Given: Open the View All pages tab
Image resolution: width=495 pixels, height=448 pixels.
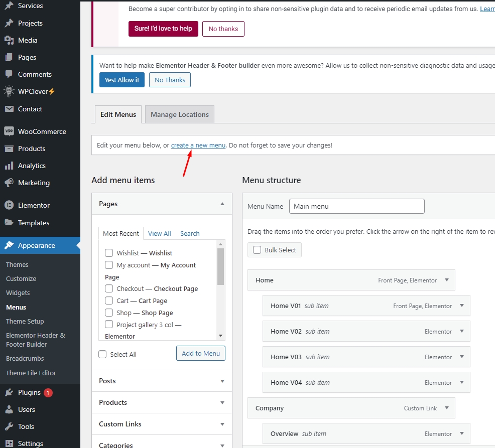Looking at the screenshot, I should tap(159, 233).
